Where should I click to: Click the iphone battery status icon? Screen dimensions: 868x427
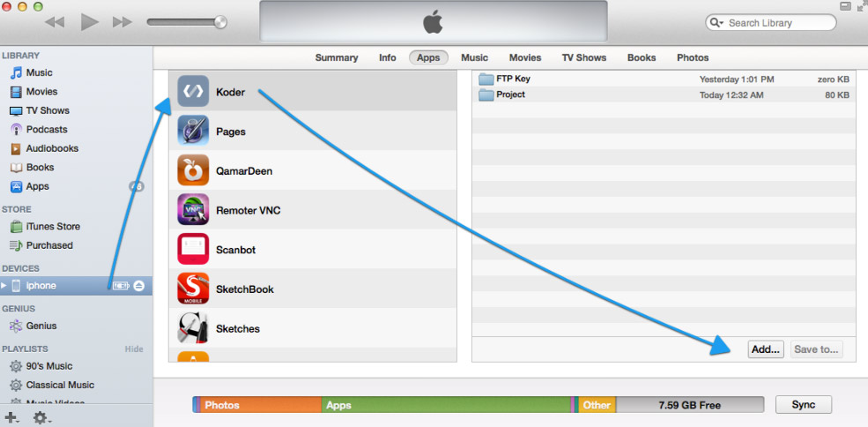coord(121,286)
